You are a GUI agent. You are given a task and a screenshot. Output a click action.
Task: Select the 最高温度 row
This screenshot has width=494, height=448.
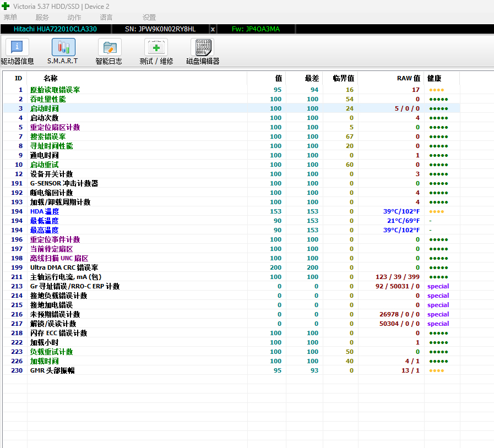[x=231, y=230]
